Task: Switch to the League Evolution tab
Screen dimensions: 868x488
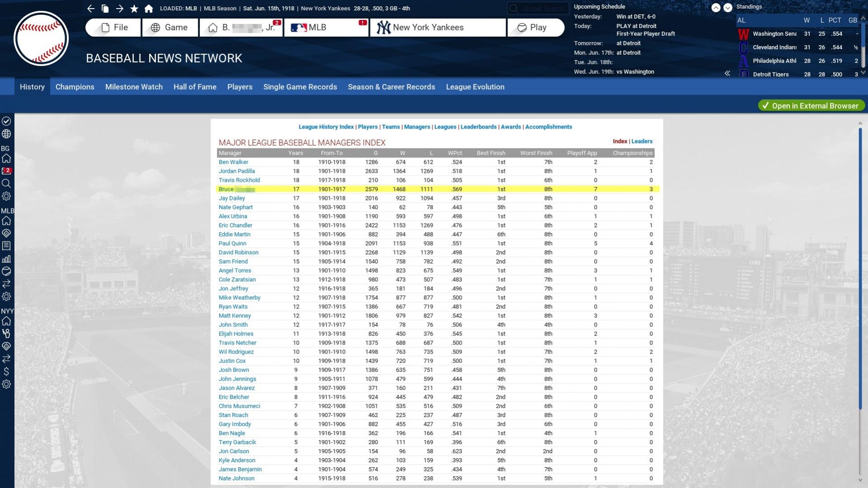Action: pos(475,87)
